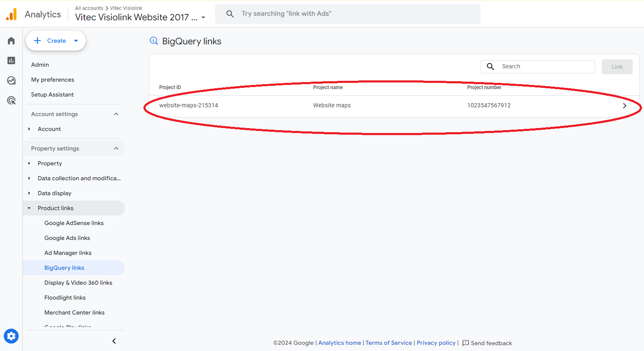Viewport: 644px width, 351px height.
Task: Click the Project number column header
Action: (484, 87)
